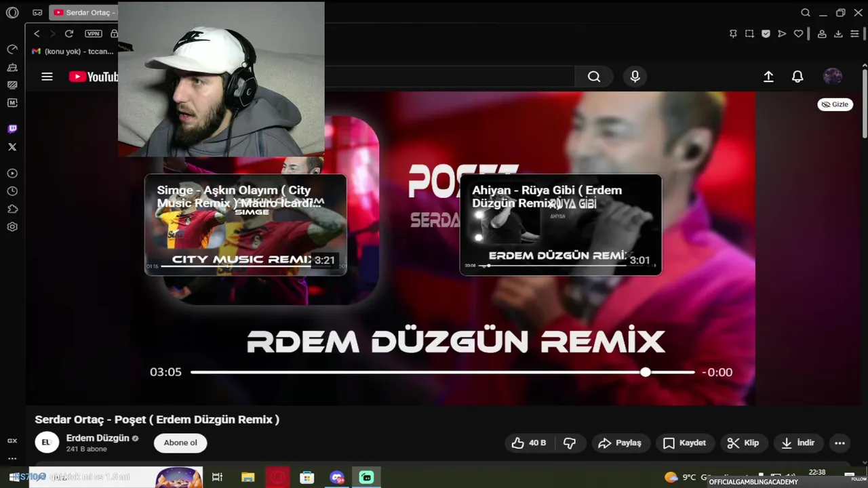Click the Gizle button to hide end cards
Viewport: 868px width, 488px height.
pyautogui.click(x=835, y=104)
